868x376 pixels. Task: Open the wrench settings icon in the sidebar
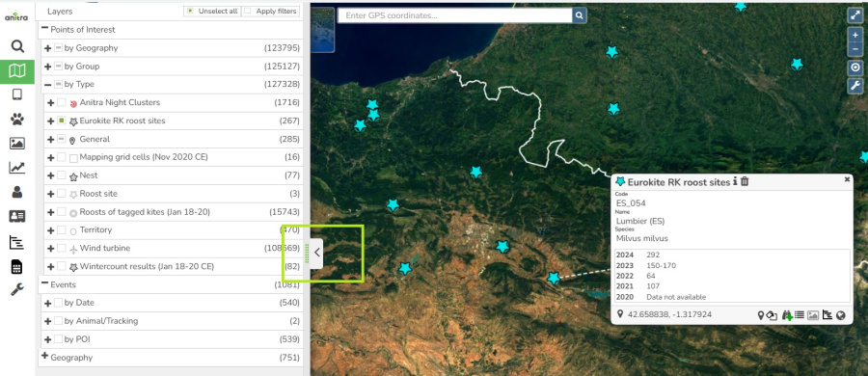[17, 289]
